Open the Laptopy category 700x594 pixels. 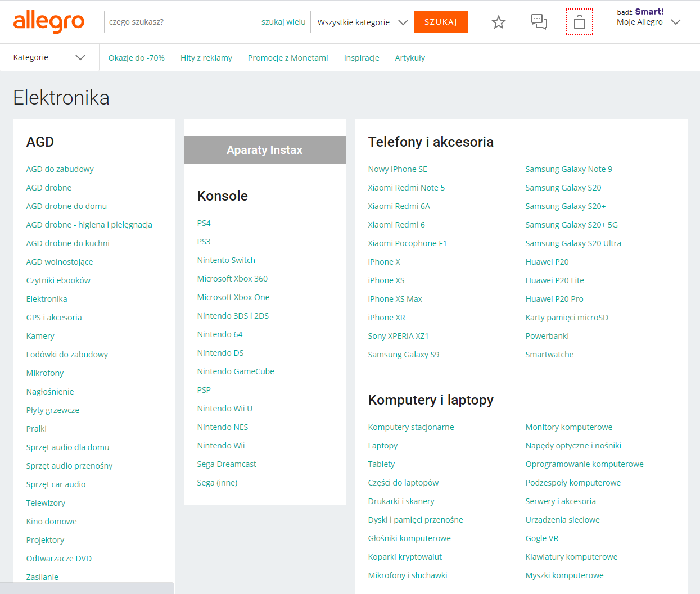coord(383,446)
